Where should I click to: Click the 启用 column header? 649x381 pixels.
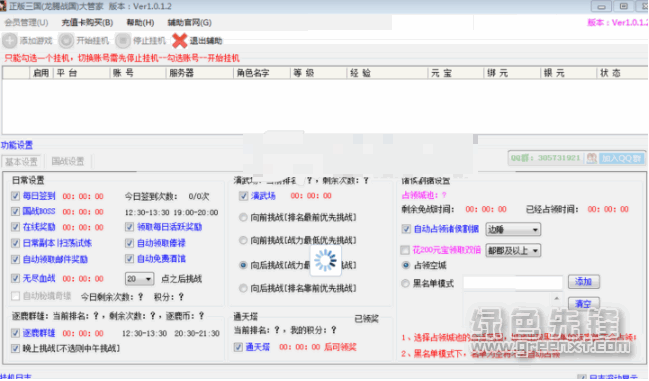(41, 73)
